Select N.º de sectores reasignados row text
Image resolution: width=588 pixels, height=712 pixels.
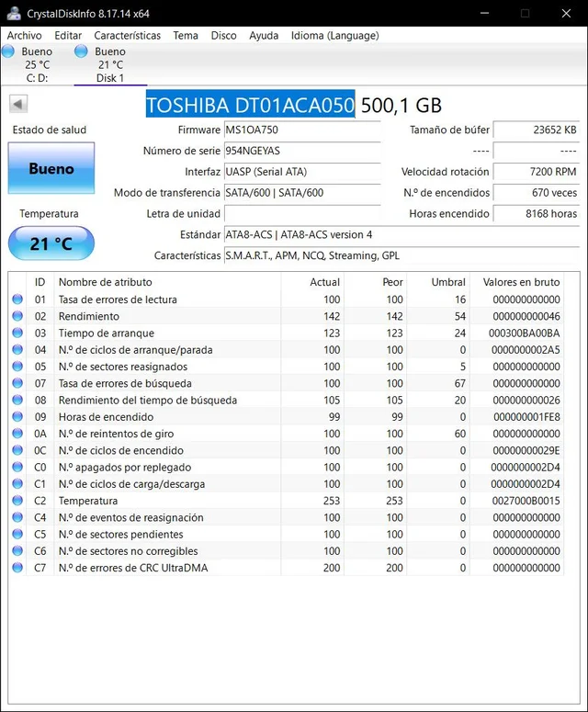click(x=122, y=367)
